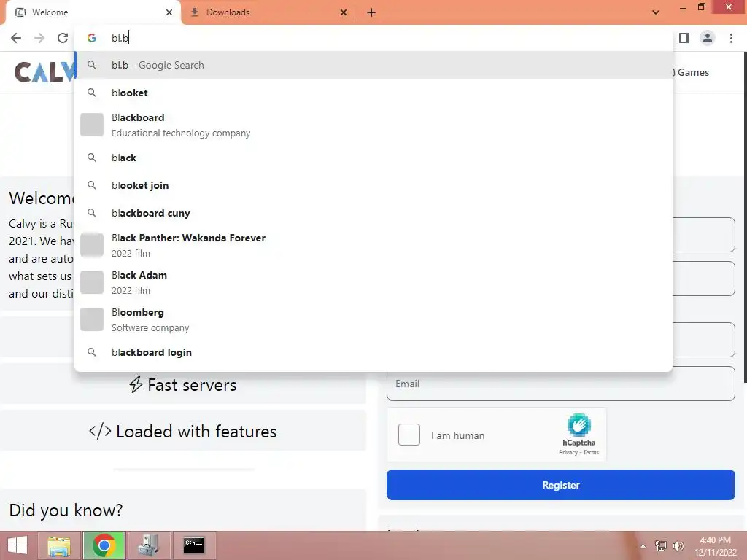Image resolution: width=747 pixels, height=560 pixels.
Task: Click the Calvy logo
Action: pyautogui.click(x=44, y=72)
